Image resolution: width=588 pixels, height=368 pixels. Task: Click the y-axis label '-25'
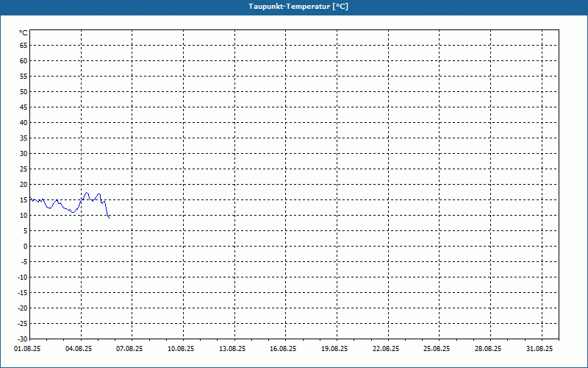pos(23,323)
